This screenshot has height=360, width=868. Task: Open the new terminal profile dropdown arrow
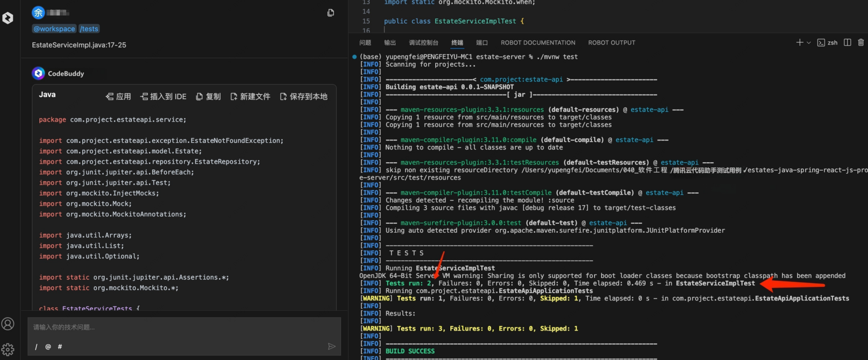point(808,43)
